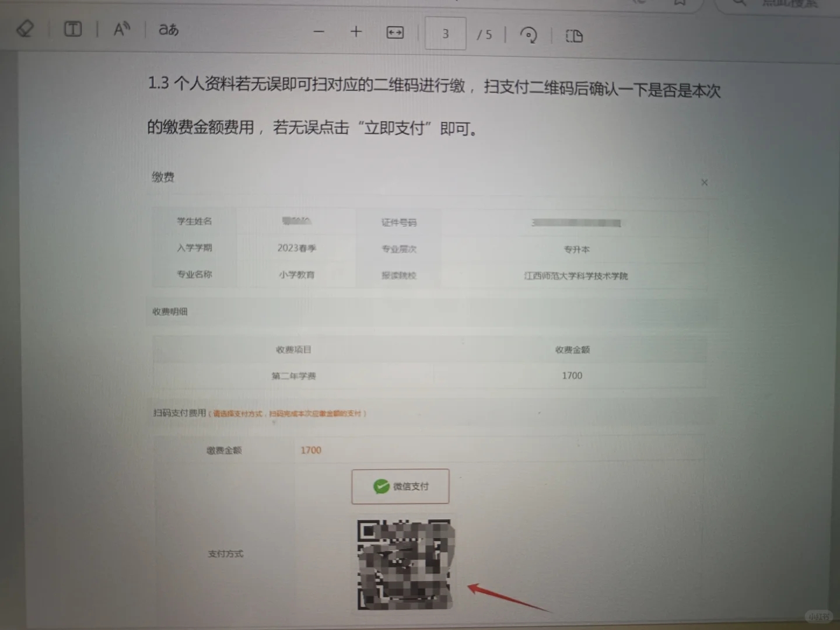Open the translate (aあ) tool

(x=169, y=29)
